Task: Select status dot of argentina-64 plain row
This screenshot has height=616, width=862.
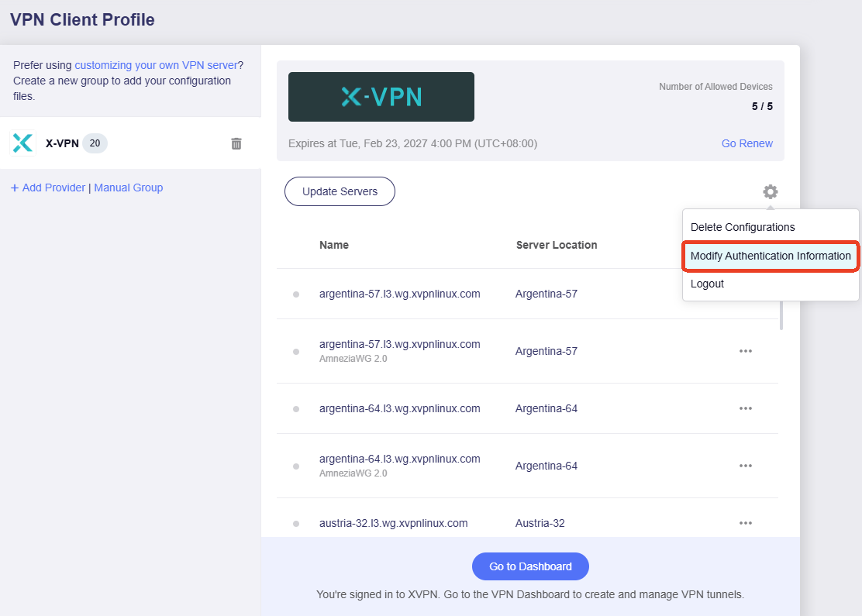Action: point(296,409)
